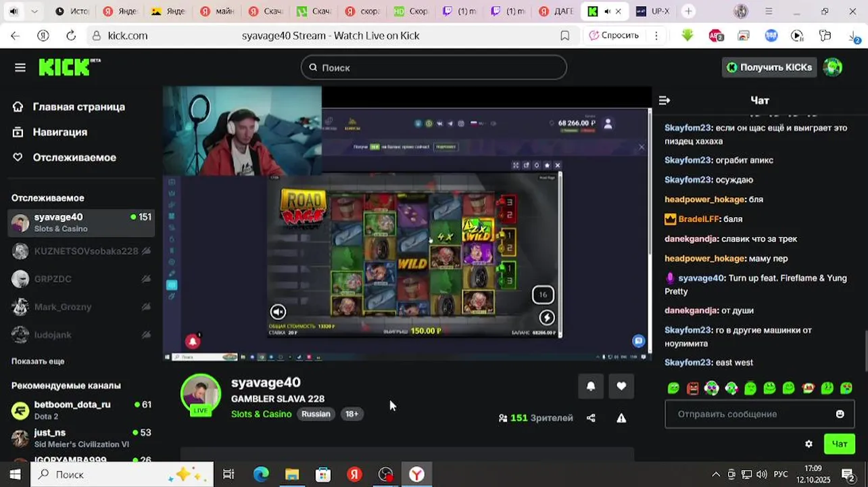This screenshot has height=487, width=868.
Task: Open the emoji picker in chat input
Action: point(840,414)
